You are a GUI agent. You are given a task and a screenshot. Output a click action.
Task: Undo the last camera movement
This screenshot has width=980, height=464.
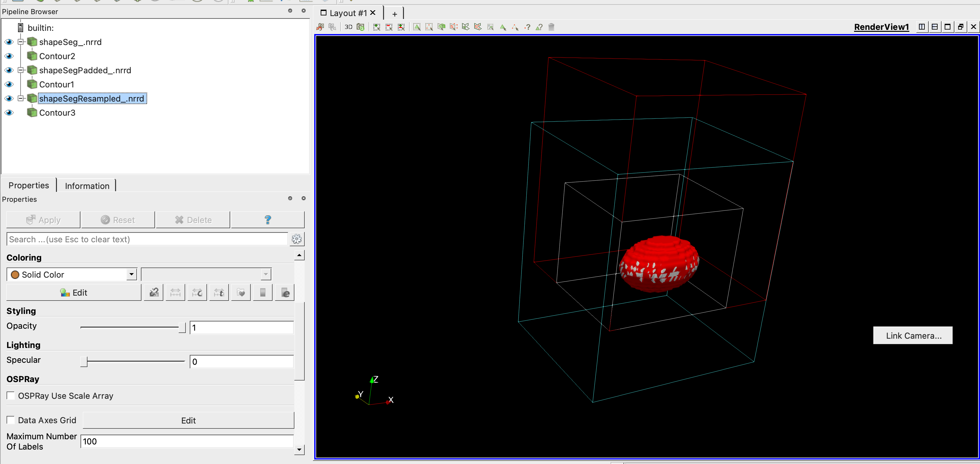pyautogui.click(x=320, y=27)
